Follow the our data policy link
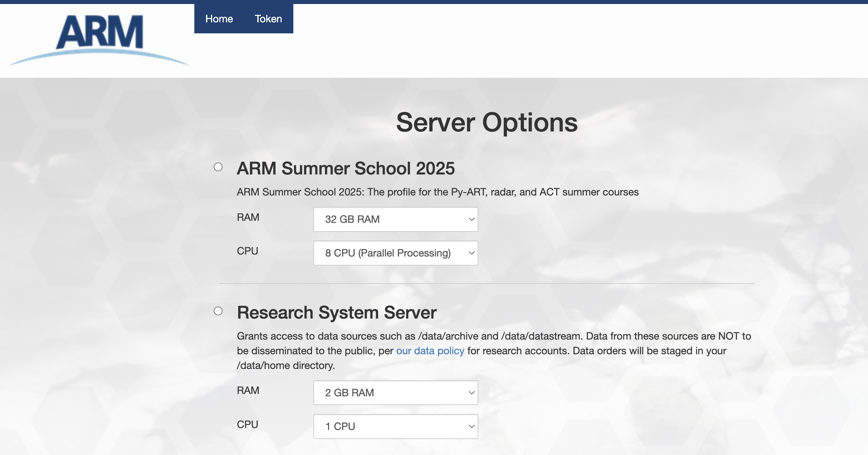Viewport: 868px width, 455px height. point(430,351)
